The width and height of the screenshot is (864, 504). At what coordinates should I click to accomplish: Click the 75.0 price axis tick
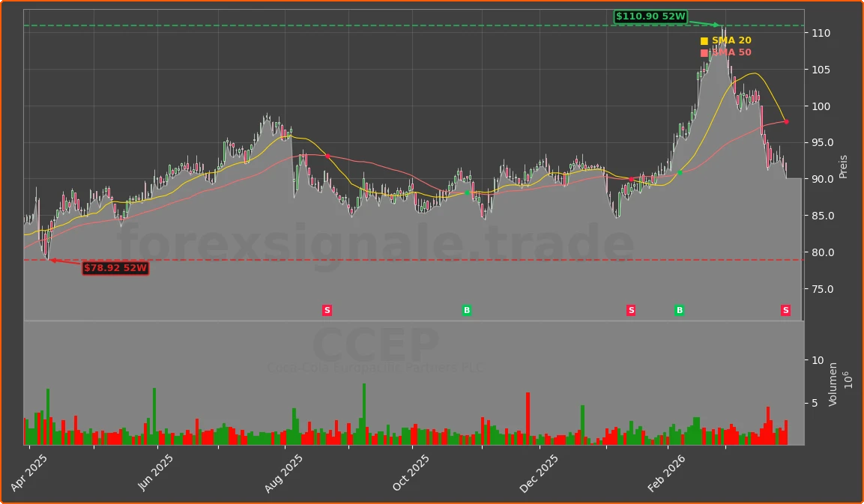click(x=822, y=289)
